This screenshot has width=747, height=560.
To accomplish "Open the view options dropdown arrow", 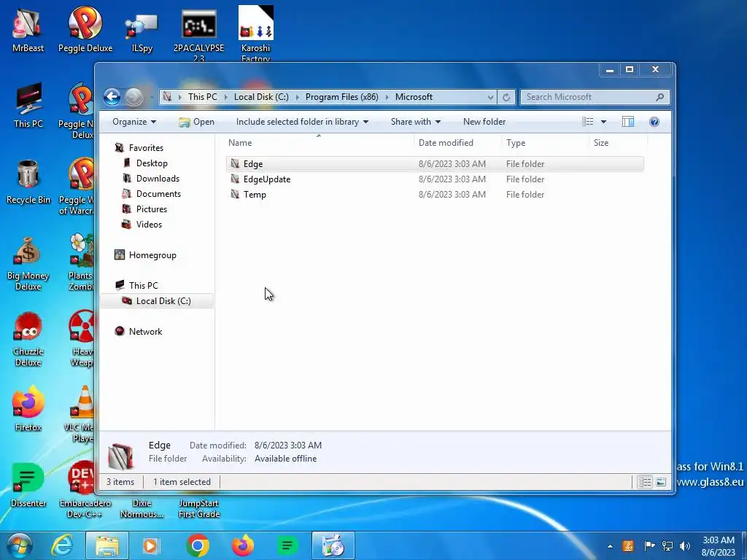I will pyautogui.click(x=603, y=122).
